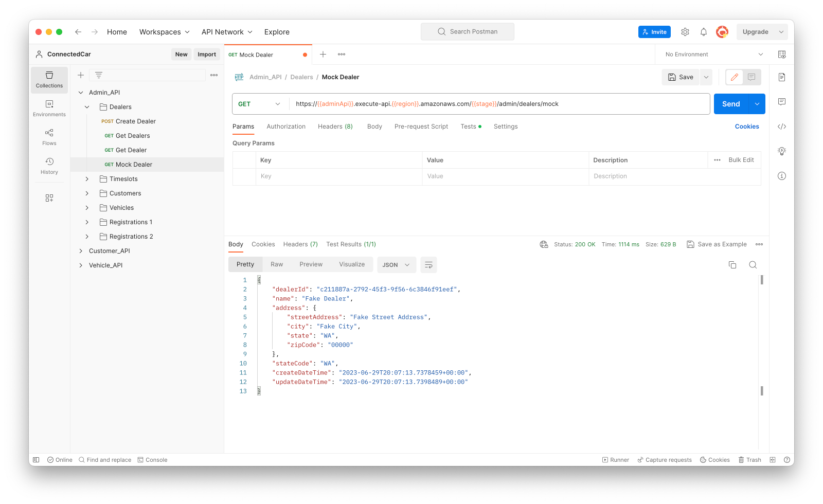The width and height of the screenshot is (823, 504).
Task: Open a new request tab
Action: 323,55
